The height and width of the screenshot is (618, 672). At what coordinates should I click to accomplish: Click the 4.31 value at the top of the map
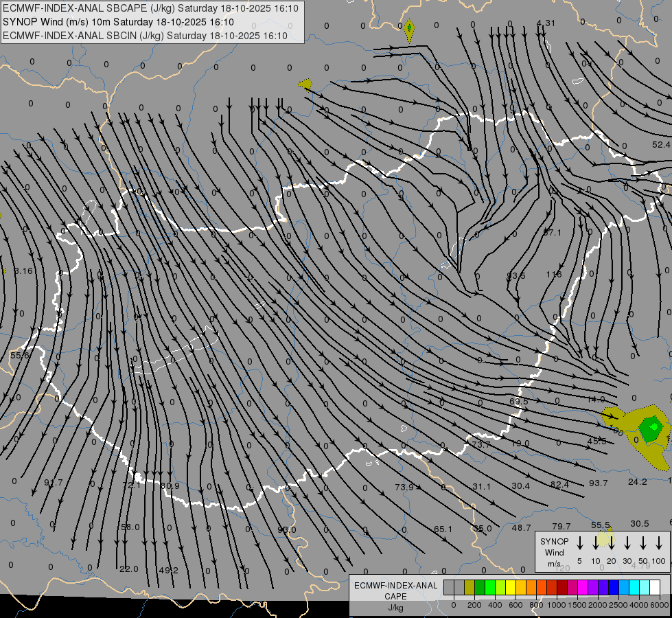546,23
